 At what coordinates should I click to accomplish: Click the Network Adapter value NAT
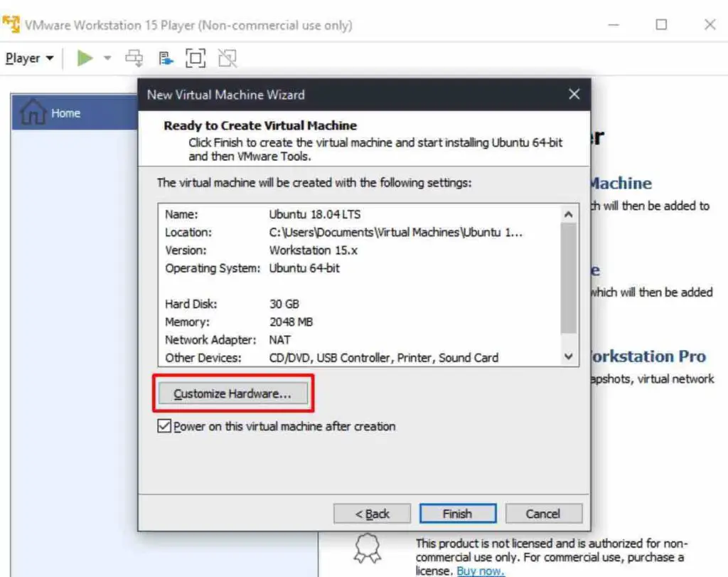[280, 339]
